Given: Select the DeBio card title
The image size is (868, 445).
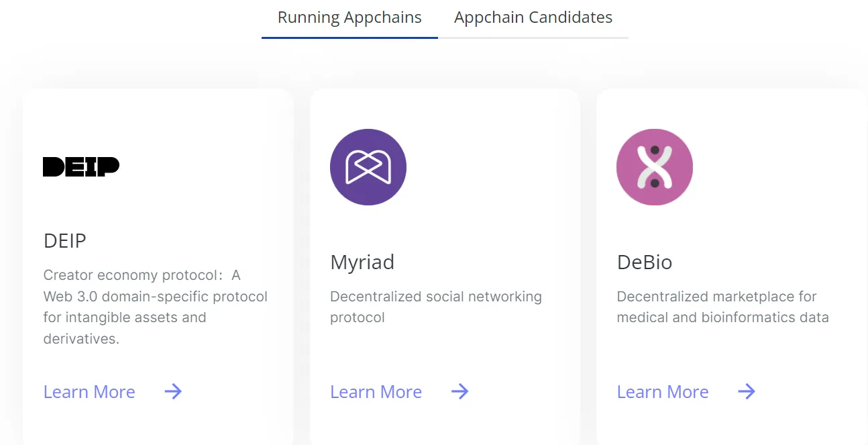Looking at the screenshot, I should click(x=645, y=262).
